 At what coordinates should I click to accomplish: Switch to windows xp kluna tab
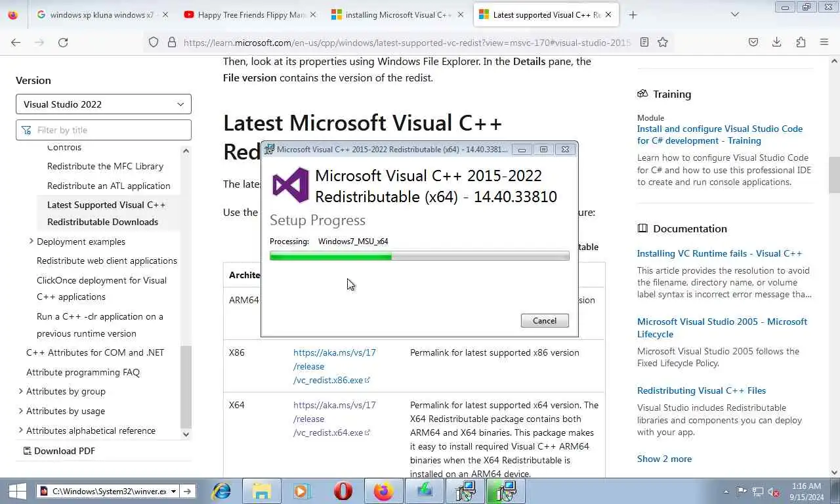click(x=100, y=14)
